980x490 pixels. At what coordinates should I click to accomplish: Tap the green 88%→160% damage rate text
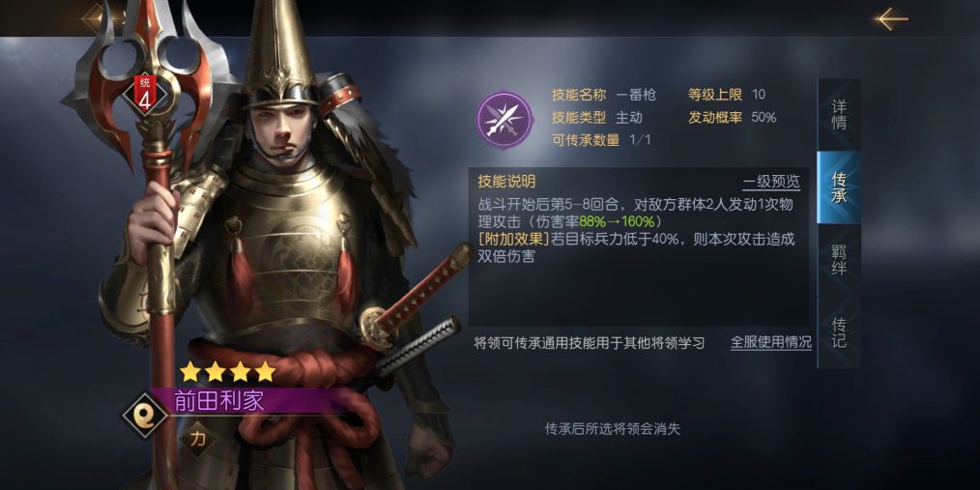coord(617,222)
